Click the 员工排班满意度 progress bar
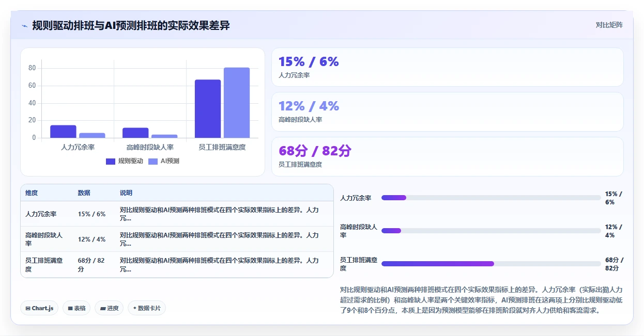The width and height of the screenshot is (644, 336). click(x=491, y=264)
